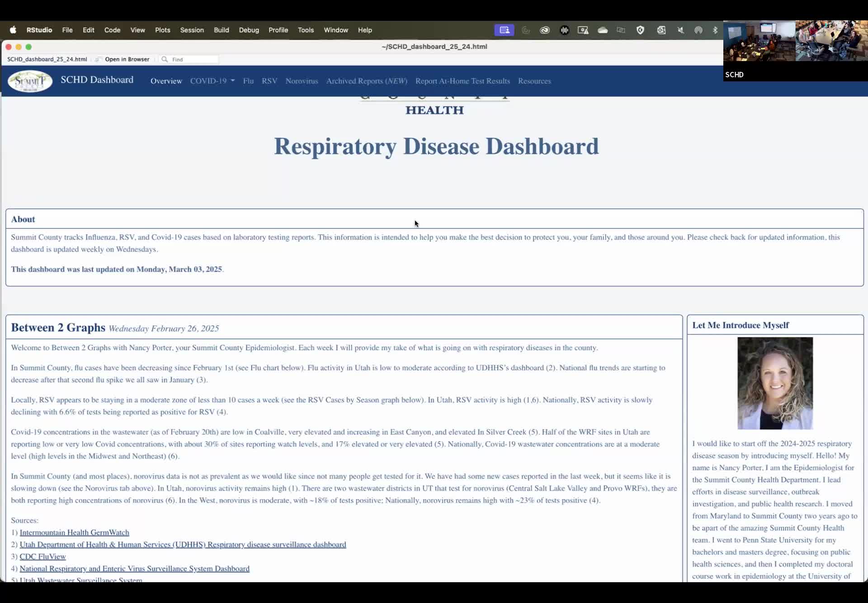Click in the Find search field

point(194,59)
